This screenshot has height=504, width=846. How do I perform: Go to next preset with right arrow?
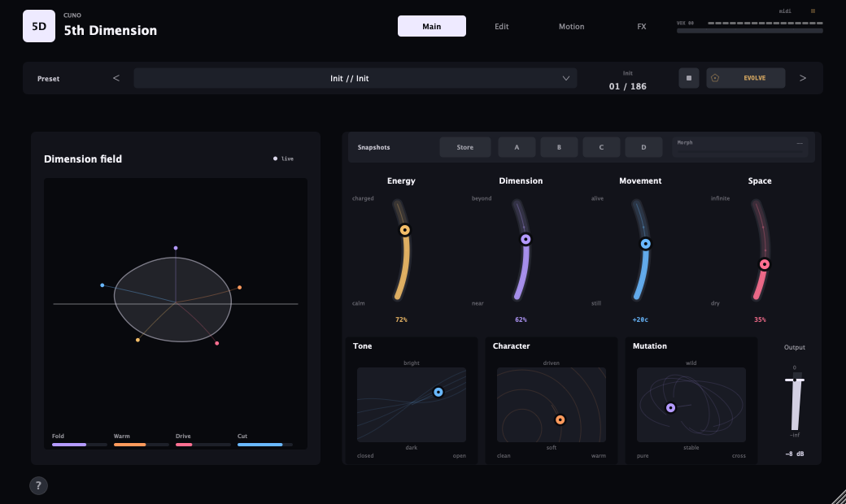[x=803, y=78]
